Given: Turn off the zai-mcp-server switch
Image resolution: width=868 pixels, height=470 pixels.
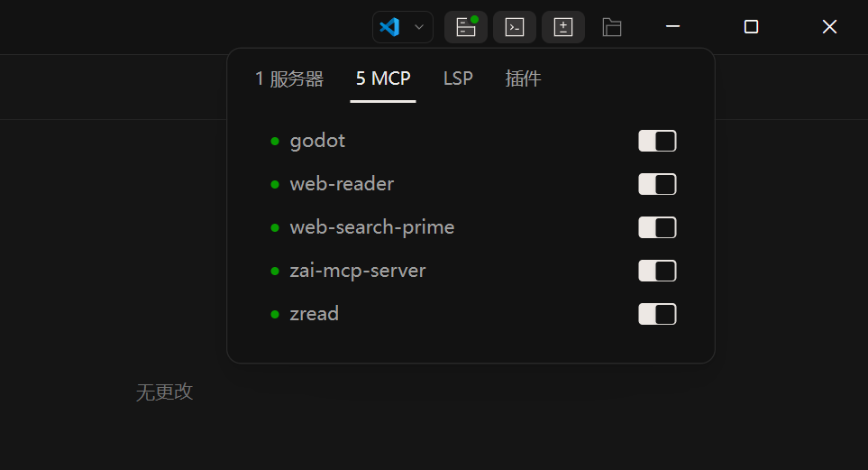Looking at the screenshot, I should click(657, 271).
